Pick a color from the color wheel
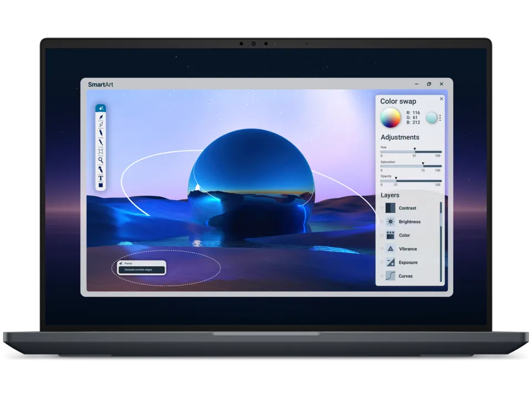532x399 pixels. point(390,117)
